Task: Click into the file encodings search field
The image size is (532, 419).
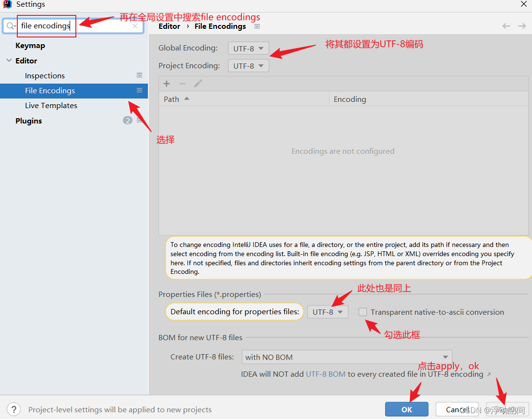Action: (74, 26)
